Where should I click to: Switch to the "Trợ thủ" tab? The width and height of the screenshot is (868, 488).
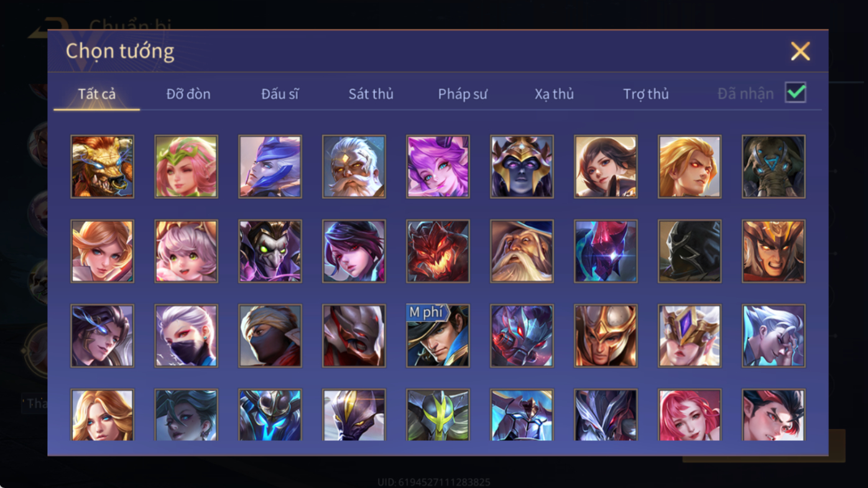[645, 94]
